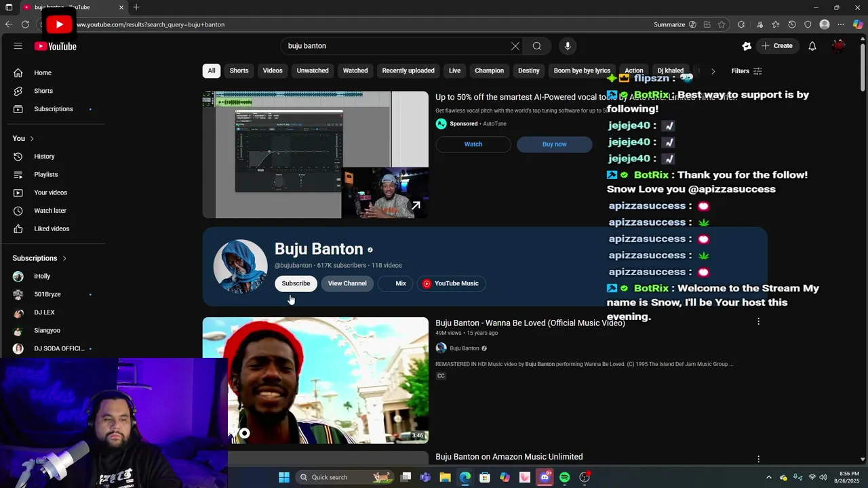Select the Live filter chip
The image size is (868, 488).
(455, 70)
